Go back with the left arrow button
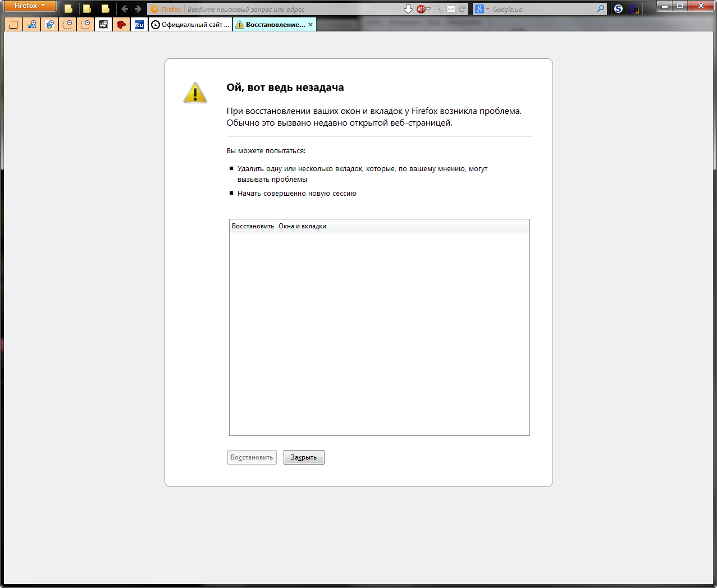717x588 pixels. (125, 9)
